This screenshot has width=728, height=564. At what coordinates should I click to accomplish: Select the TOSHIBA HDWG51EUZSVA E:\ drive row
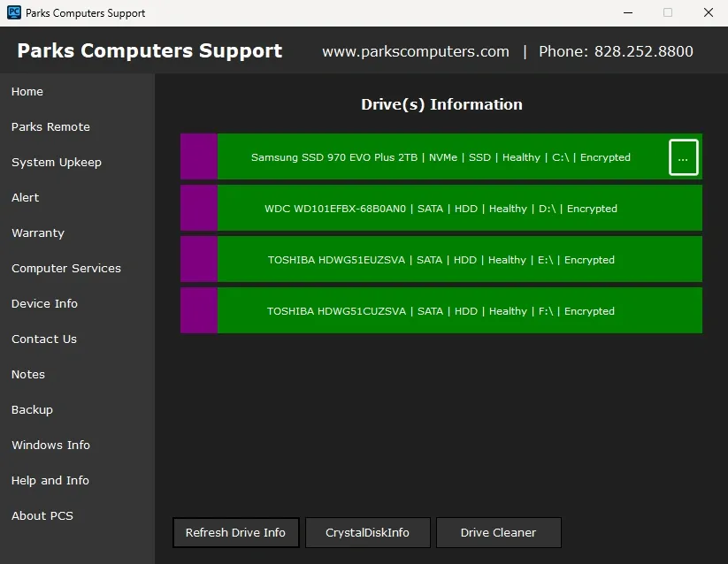[441, 259]
